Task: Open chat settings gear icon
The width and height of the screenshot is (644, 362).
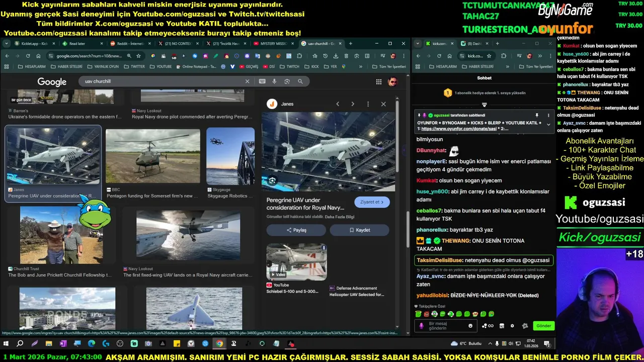Action: 512,326
